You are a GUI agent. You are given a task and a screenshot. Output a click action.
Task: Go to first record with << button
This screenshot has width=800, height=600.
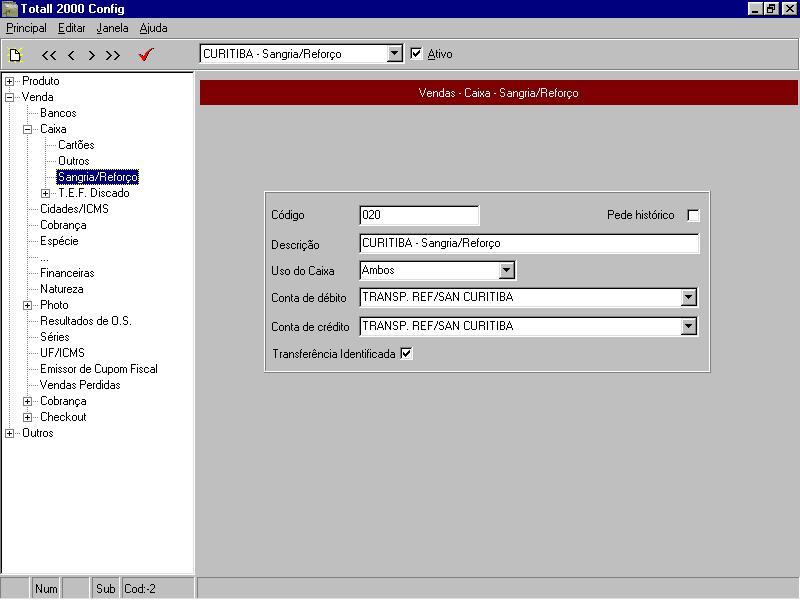coord(49,55)
